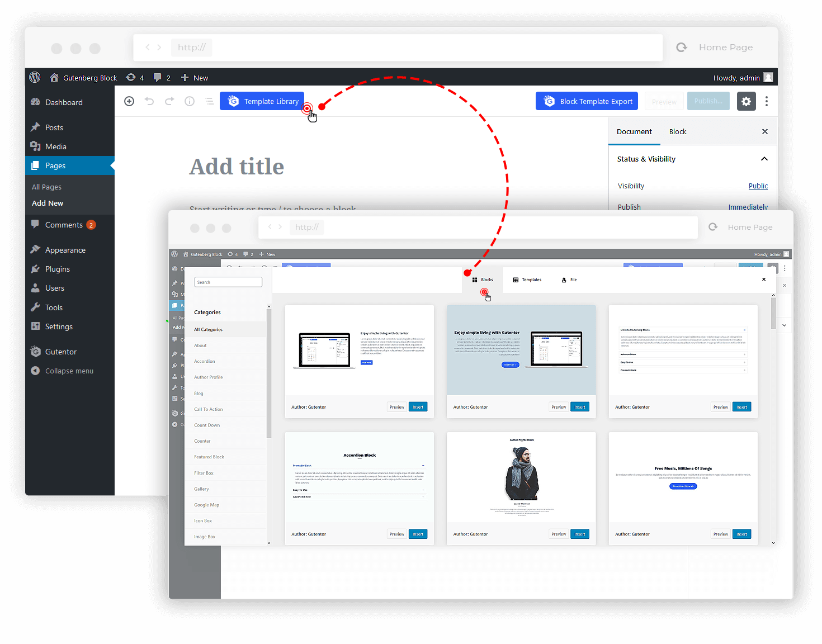Click Accordion Block template thumbnail
The height and width of the screenshot is (644, 822).
point(360,477)
